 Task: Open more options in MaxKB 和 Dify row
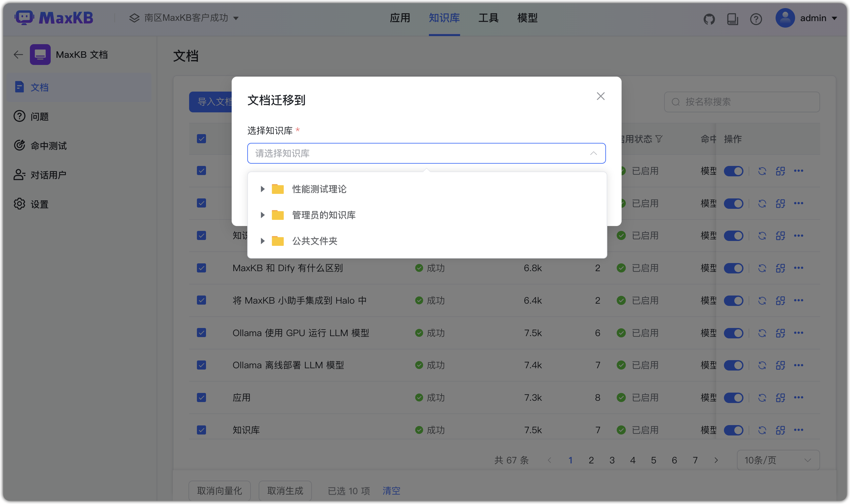798,268
